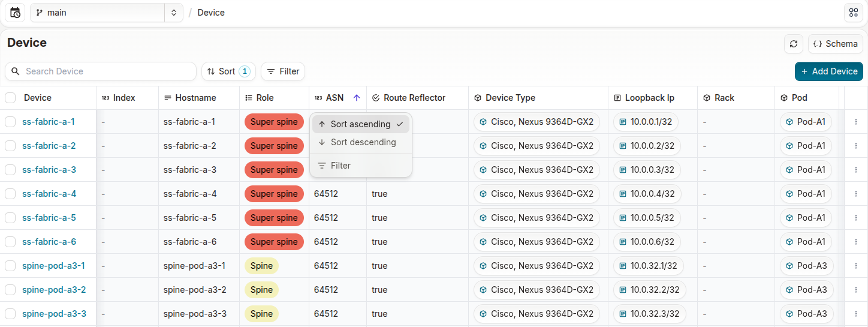Viewport: 868px width, 327px height.
Task: Toggle the select-all checkbox in header
Action: point(10,98)
